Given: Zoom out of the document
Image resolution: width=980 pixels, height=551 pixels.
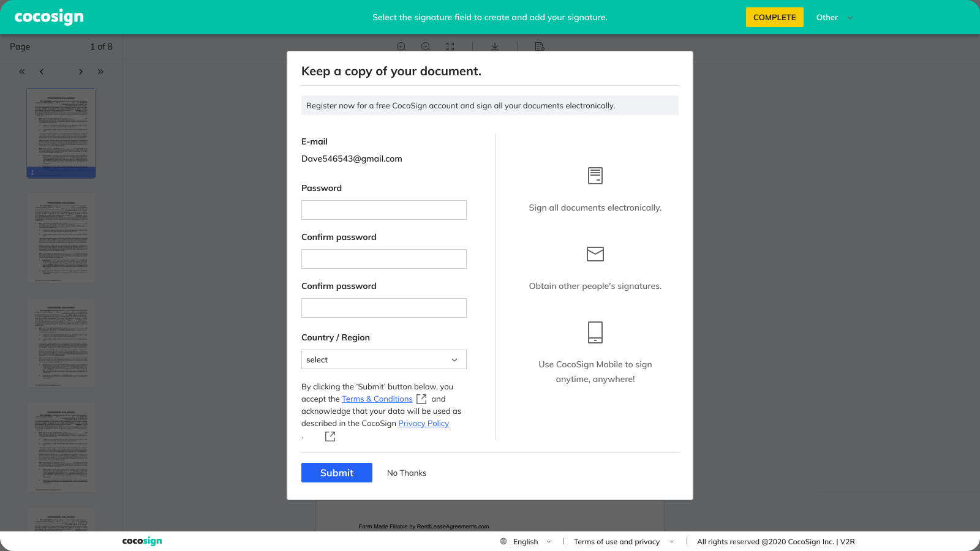Looking at the screenshot, I should pyautogui.click(x=426, y=47).
